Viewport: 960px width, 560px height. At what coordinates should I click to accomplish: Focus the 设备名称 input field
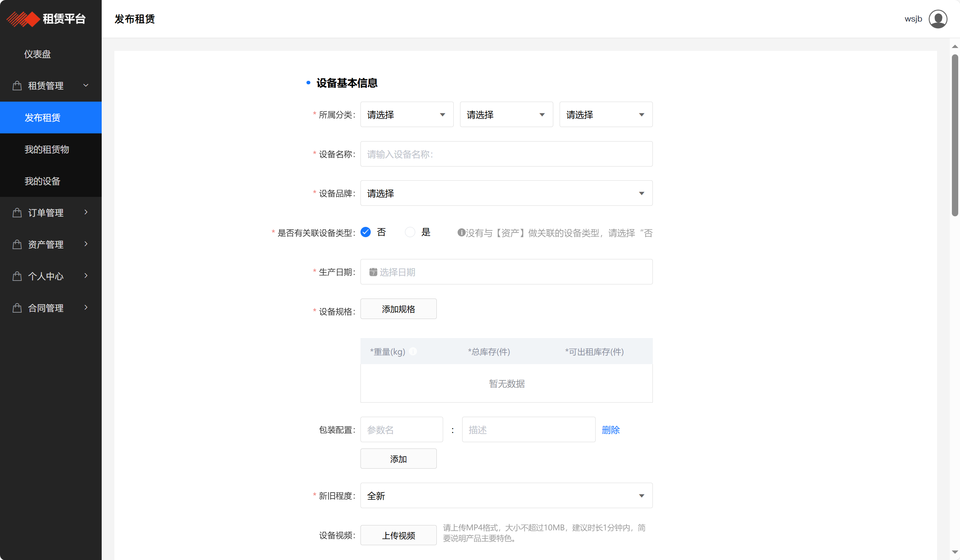pyautogui.click(x=506, y=154)
